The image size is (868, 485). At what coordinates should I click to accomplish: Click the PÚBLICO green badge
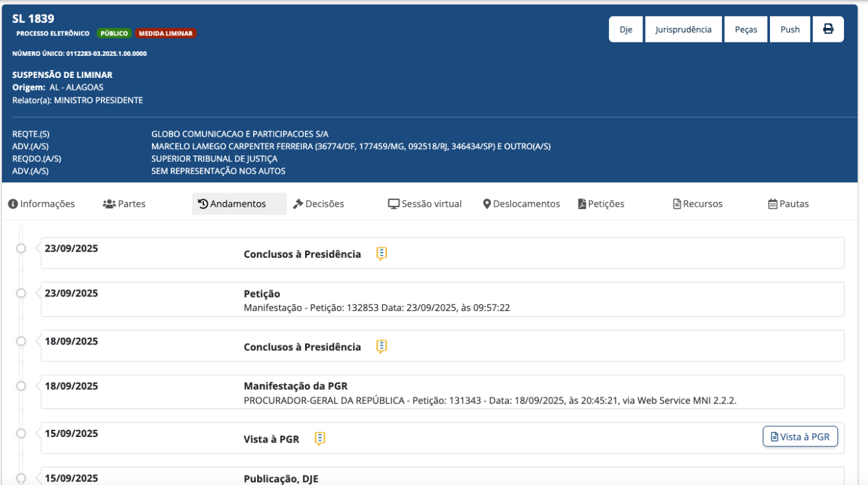click(x=114, y=33)
